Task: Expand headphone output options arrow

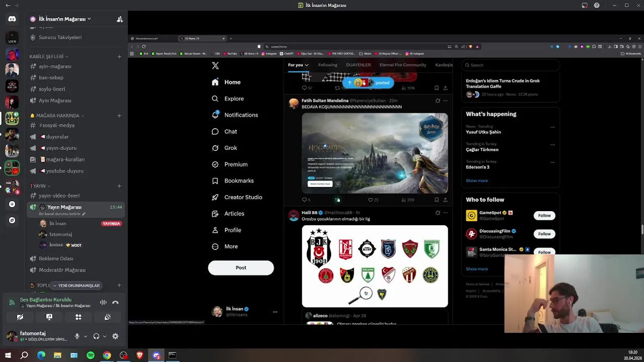Action: pyautogui.click(x=104, y=336)
